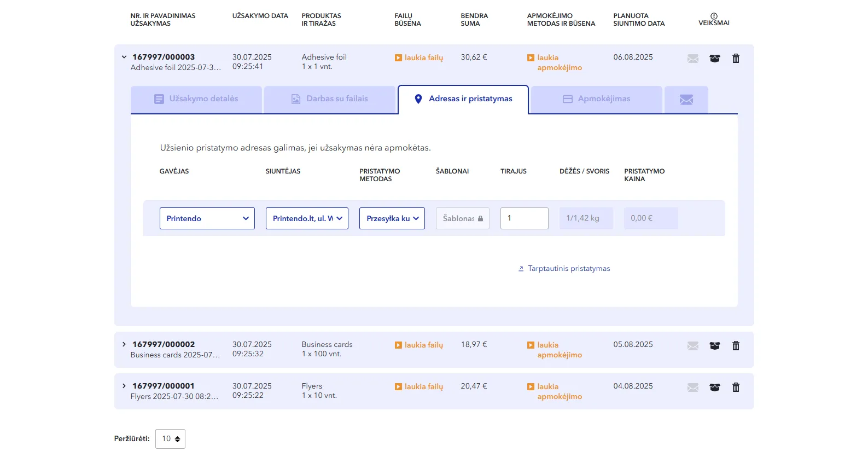Click order number 167997/000003
The height and width of the screenshot is (457, 868).
[164, 57]
